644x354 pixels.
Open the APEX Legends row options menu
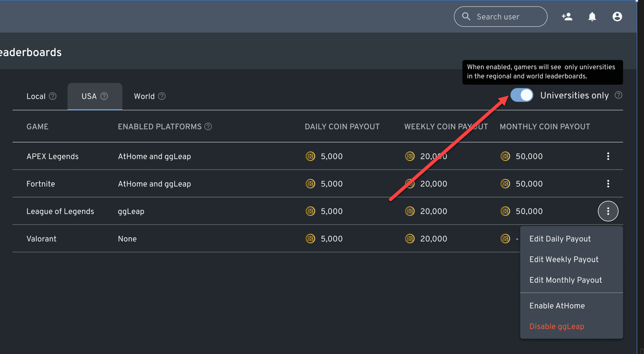pyautogui.click(x=608, y=156)
